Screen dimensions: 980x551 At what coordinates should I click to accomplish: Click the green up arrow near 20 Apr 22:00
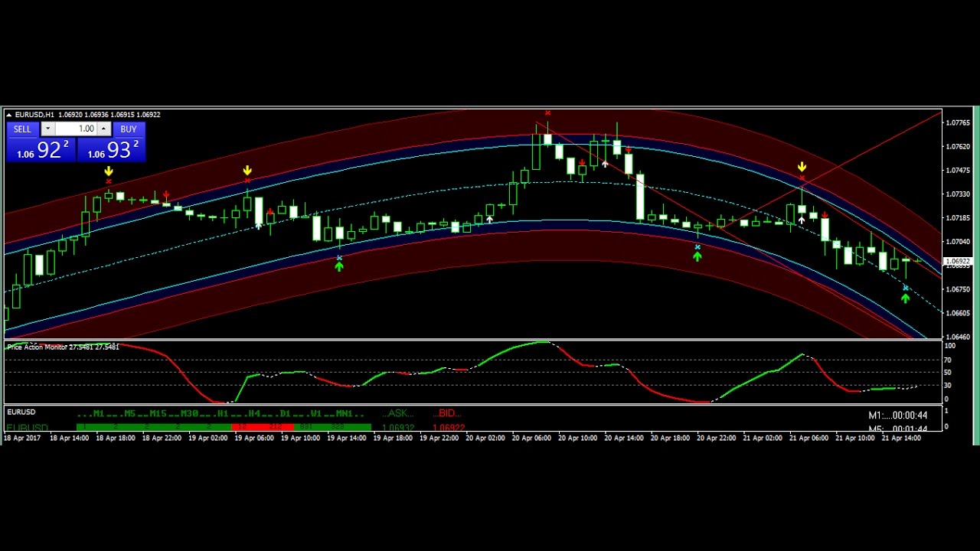click(697, 256)
